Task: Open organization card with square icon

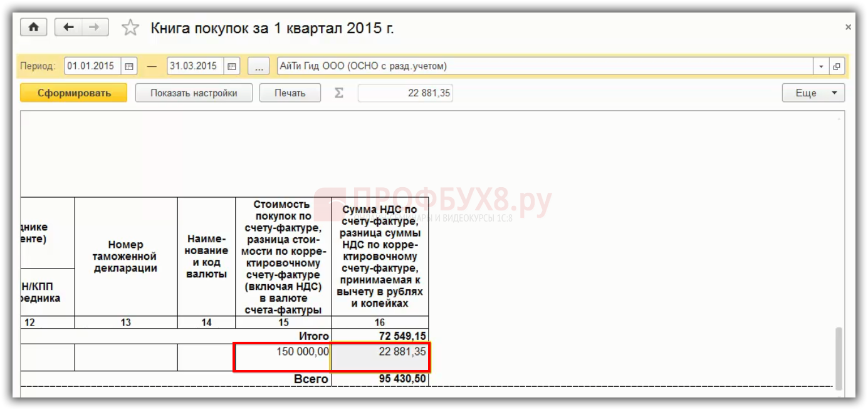Action: [837, 66]
